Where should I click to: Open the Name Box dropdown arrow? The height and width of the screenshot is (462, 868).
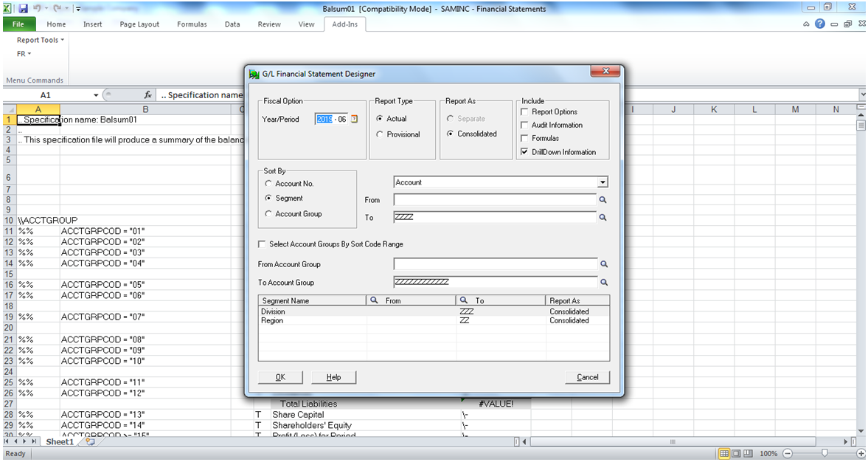click(x=96, y=95)
